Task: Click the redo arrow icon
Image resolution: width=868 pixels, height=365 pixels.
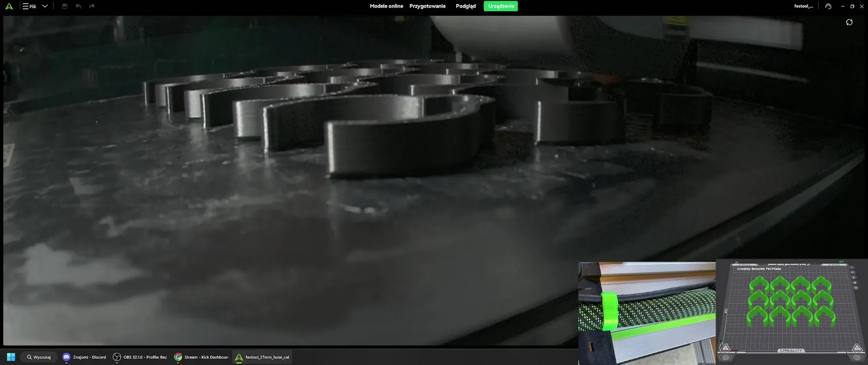Action: (92, 6)
